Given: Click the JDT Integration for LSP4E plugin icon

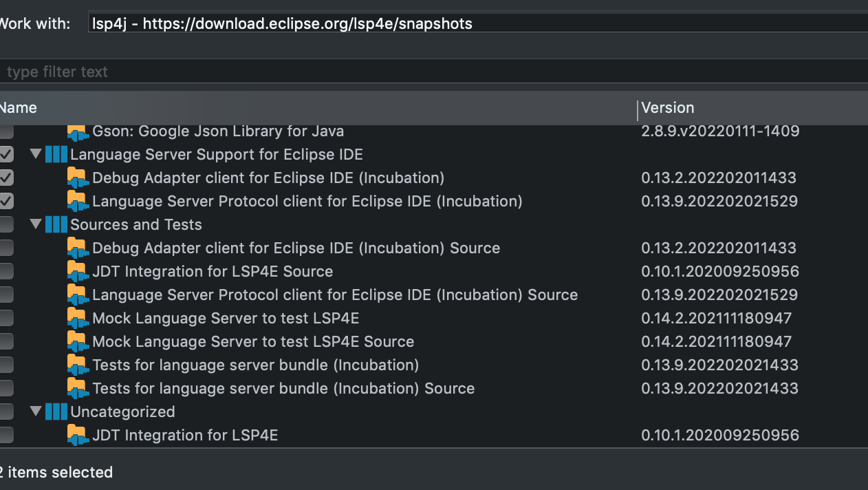Looking at the screenshot, I should pos(78,435).
